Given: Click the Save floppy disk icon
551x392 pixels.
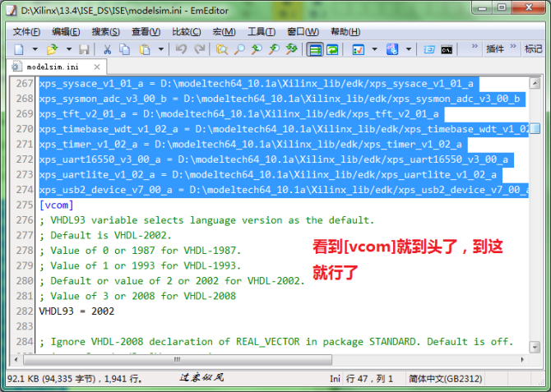Looking at the screenshot, I should click(x=84, y=49).
